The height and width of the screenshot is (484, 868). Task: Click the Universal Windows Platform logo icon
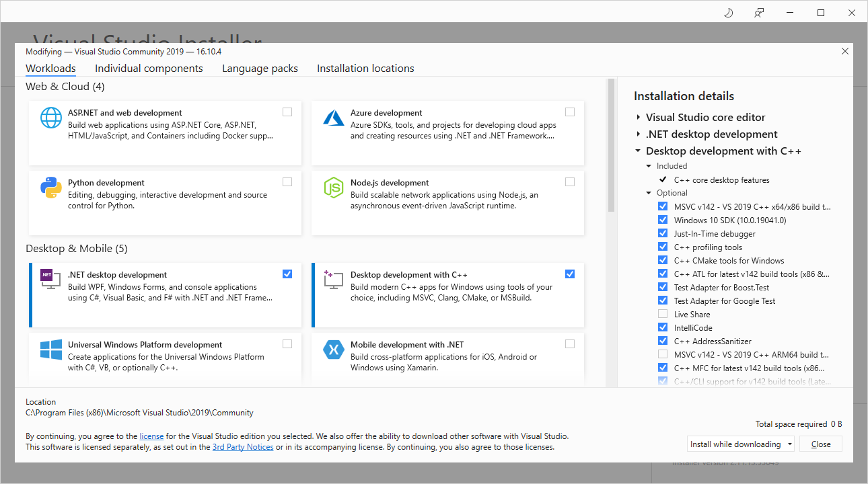51,350
